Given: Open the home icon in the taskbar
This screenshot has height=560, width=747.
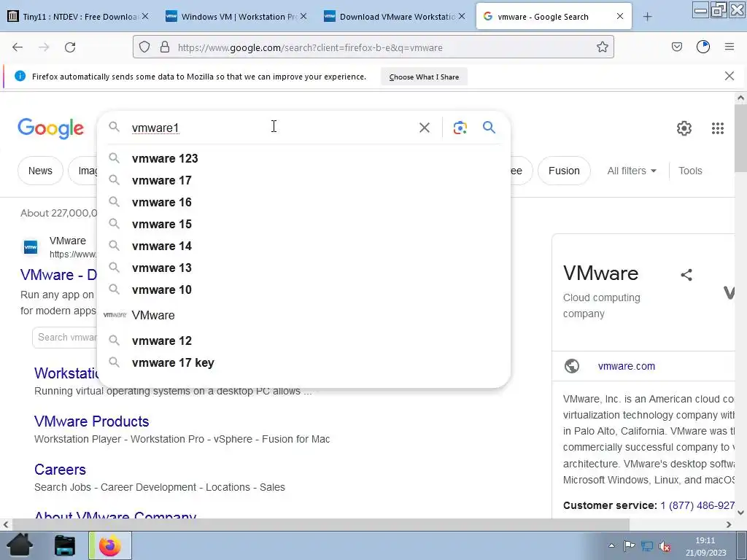Looking at the screenshot, I should [x=20, y=545].
